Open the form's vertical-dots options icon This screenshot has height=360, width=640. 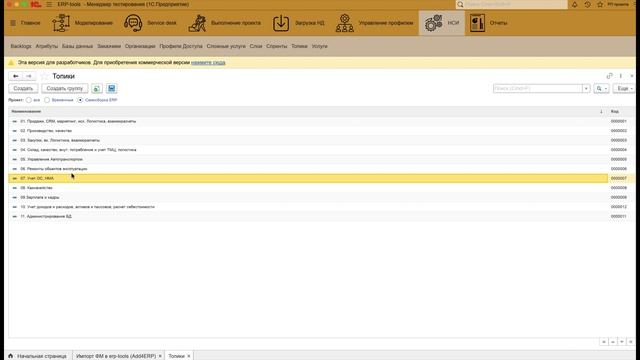(x=621, y=76)
